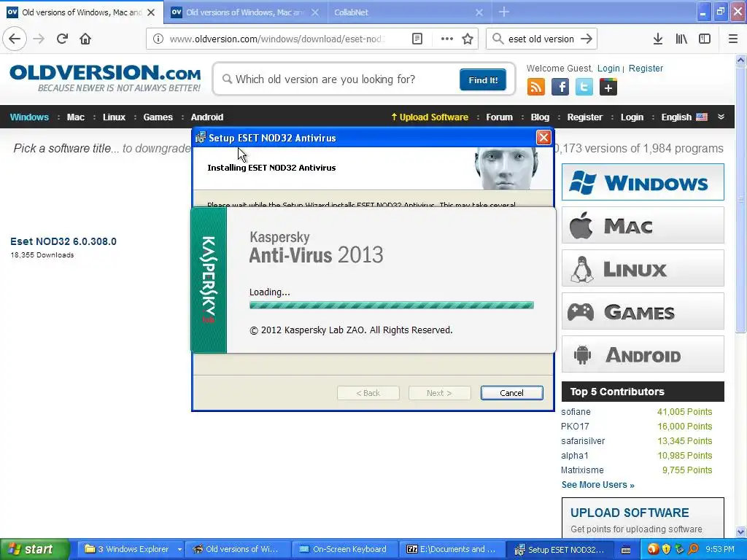Open the browser home page
The image size is (747, 560).
click(85, 39)
